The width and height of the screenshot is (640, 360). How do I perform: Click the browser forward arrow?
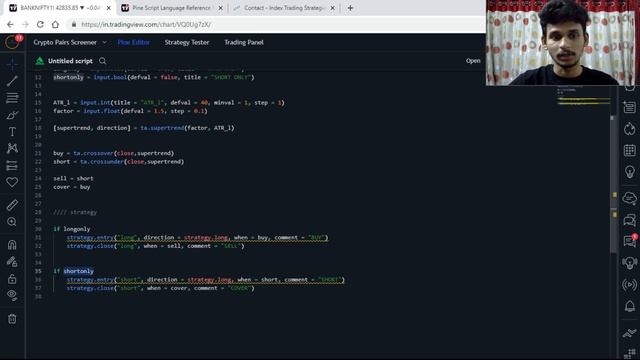pyautogui.click(x=25, y=24)
